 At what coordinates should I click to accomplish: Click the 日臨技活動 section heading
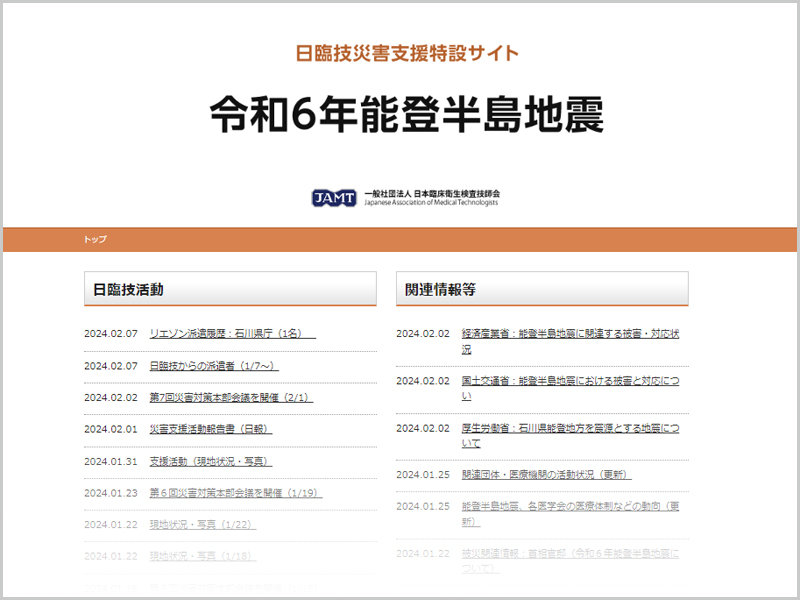[x=128, y=290]
